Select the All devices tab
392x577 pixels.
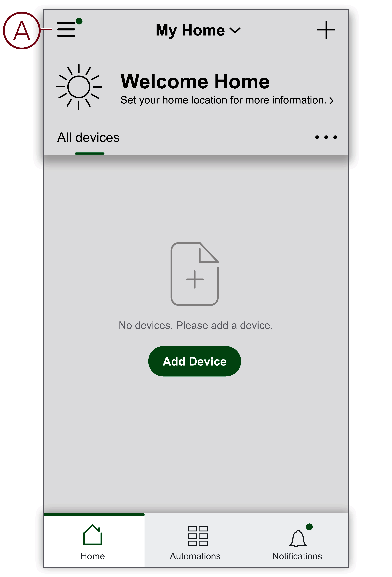click(88, 137)
